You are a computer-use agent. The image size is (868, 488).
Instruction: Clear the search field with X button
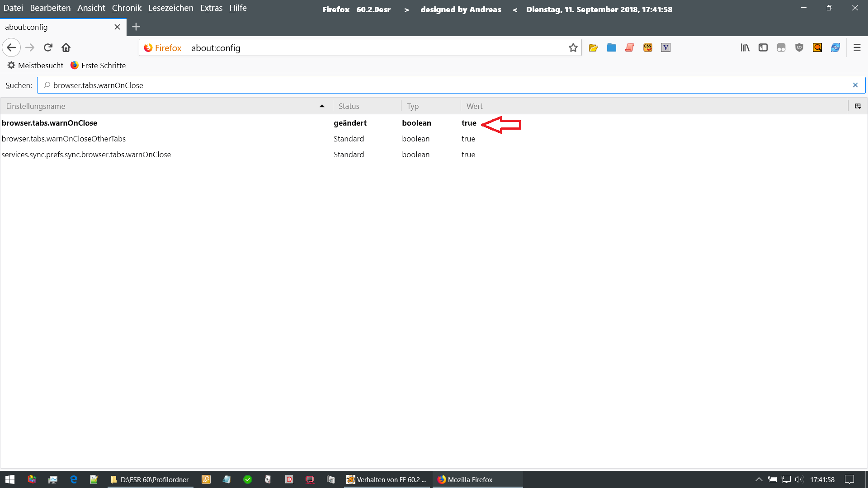point(855,85)
